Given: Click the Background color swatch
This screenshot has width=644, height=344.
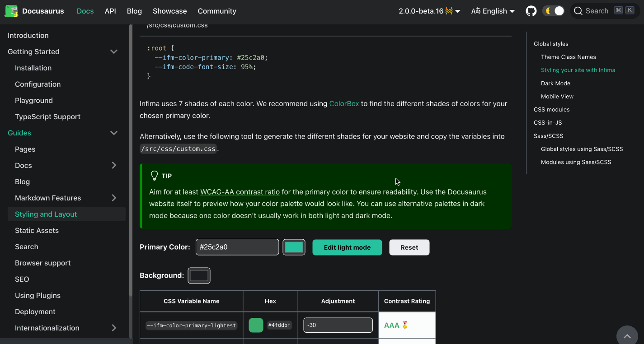Looking at the screenshot, I should (x=199, y=275).
